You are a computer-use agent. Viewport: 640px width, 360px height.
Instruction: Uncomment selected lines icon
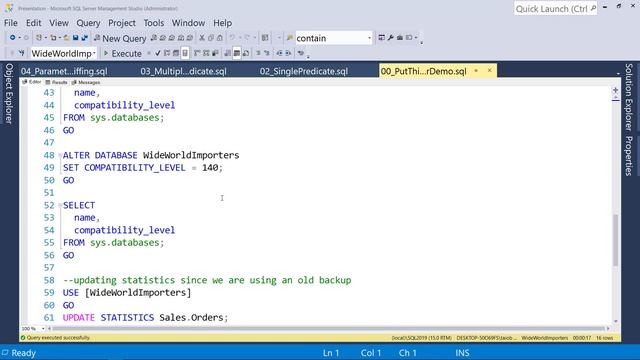click(x=267, y=53)
